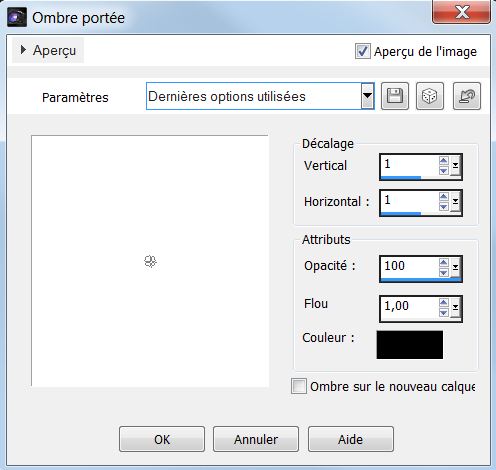Image resolution: width=496 pixels, height=470 pixels.
Task: Decrease Horizontal offset with down arrow
Action: pos(443,207)
